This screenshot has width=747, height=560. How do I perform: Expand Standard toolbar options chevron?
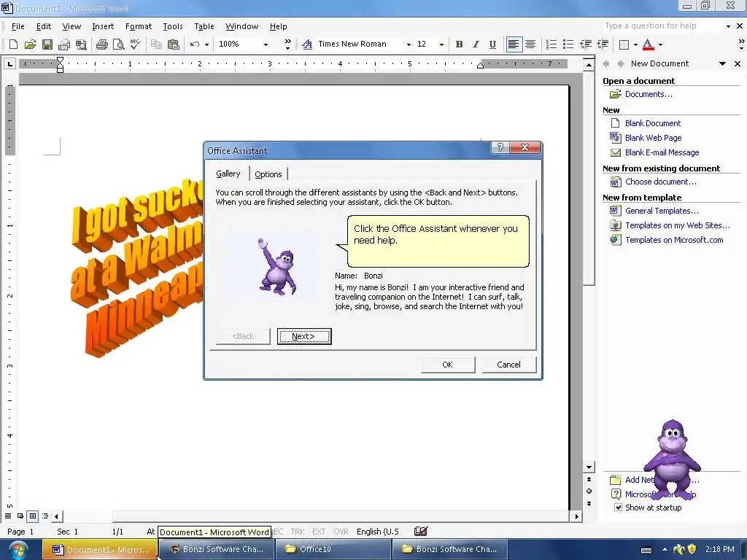pos(287,44)
